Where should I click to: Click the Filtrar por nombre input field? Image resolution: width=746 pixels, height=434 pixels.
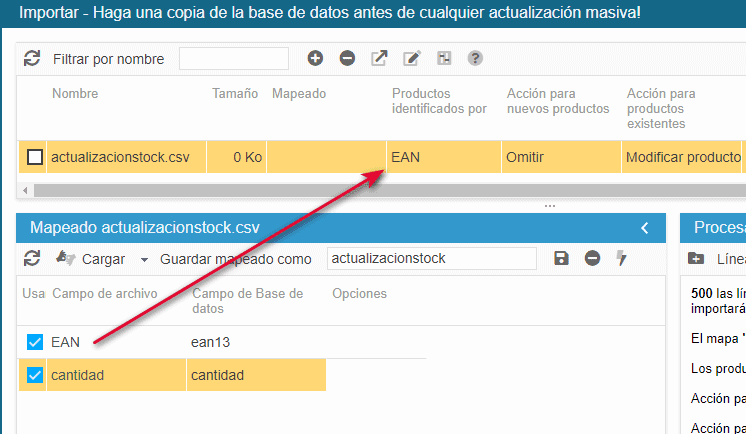[x=233, y=59]
